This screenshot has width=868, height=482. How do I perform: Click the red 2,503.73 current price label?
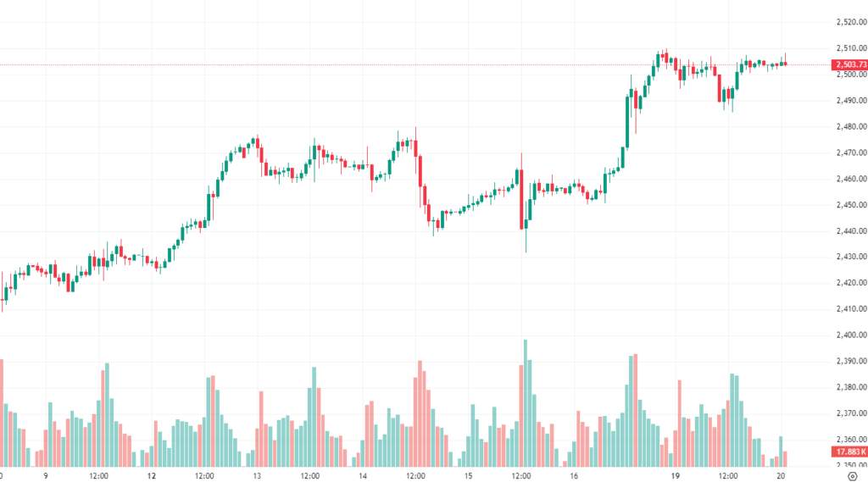click(x=850, y=64)
